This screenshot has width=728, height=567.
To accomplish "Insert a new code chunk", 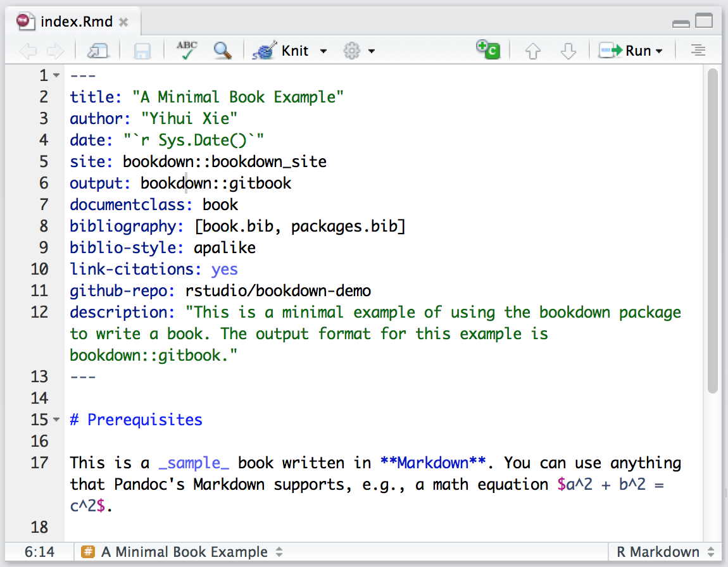I will coord(488,50).
